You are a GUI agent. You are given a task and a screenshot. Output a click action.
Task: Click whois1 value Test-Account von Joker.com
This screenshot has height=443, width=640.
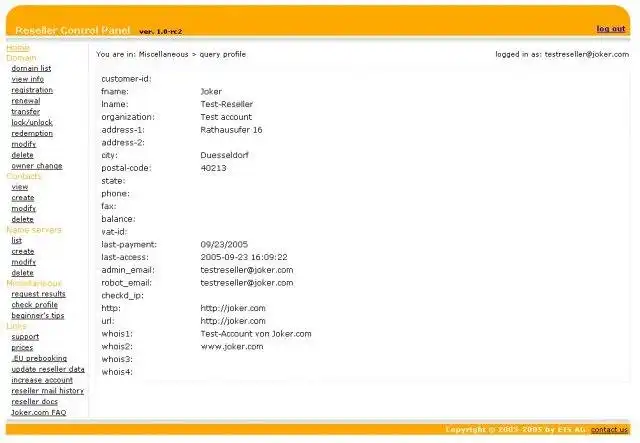tap(256, 334)
